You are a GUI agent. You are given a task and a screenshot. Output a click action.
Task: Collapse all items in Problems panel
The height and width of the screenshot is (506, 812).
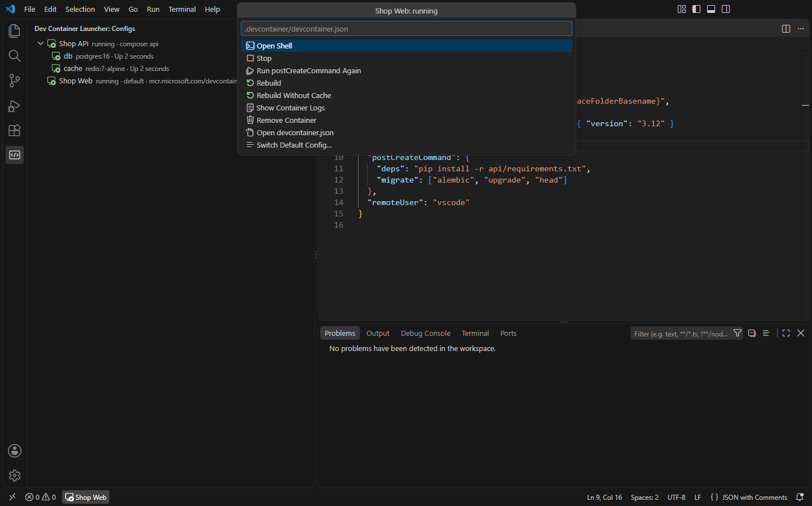(752, 334)
